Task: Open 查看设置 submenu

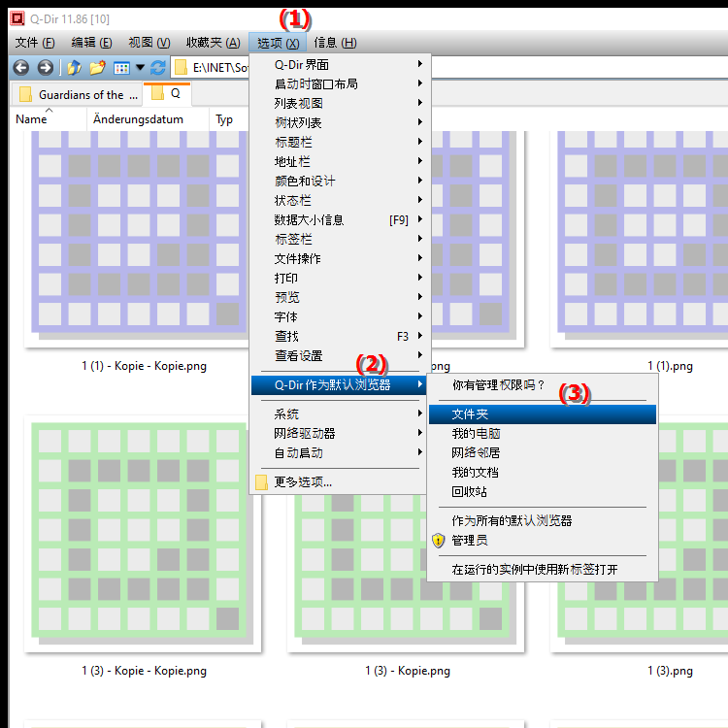Action: click(x=341, y=355)
